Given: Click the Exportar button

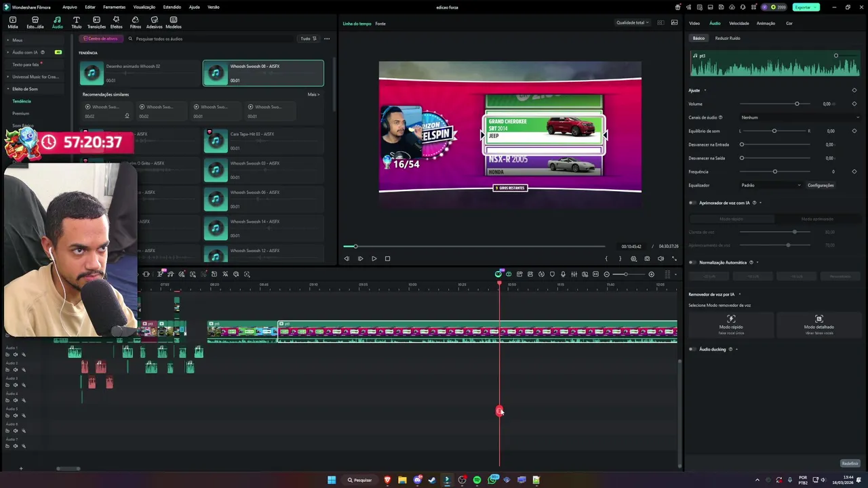Looking at the screenshot, I should pos(806,7).
